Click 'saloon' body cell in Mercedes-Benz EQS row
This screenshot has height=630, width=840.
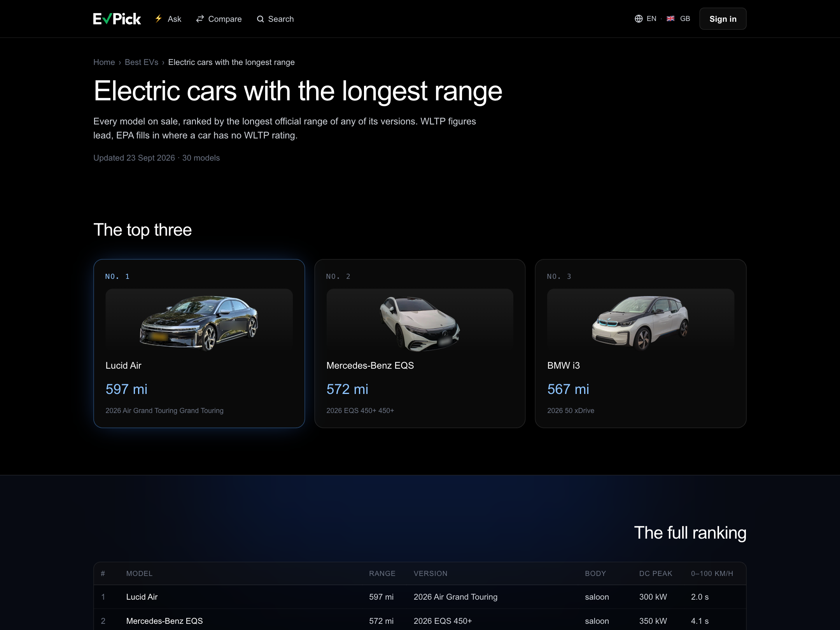click(x=597, y=621)
